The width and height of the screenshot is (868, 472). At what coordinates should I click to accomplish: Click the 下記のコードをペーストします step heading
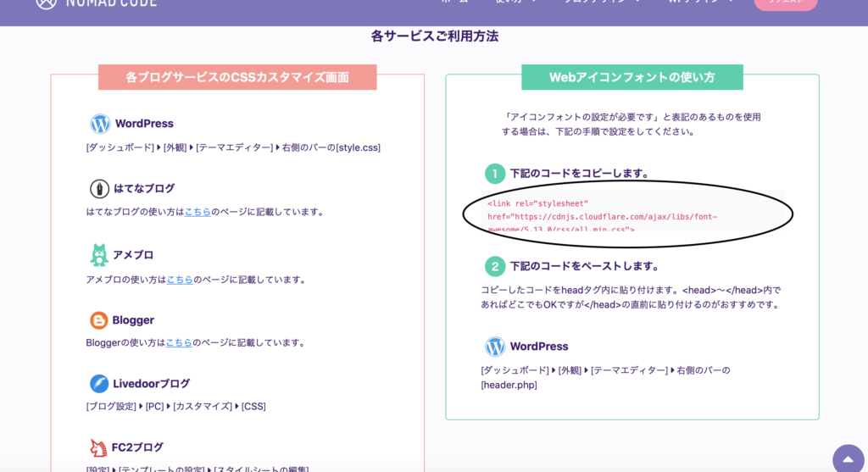(x=585, y=267)
